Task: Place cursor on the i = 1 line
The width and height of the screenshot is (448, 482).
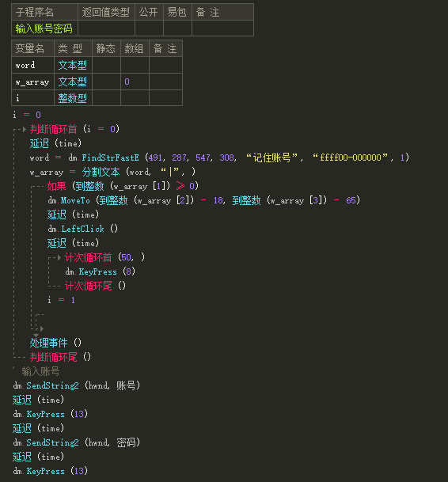Action: [x=62, y=300]
